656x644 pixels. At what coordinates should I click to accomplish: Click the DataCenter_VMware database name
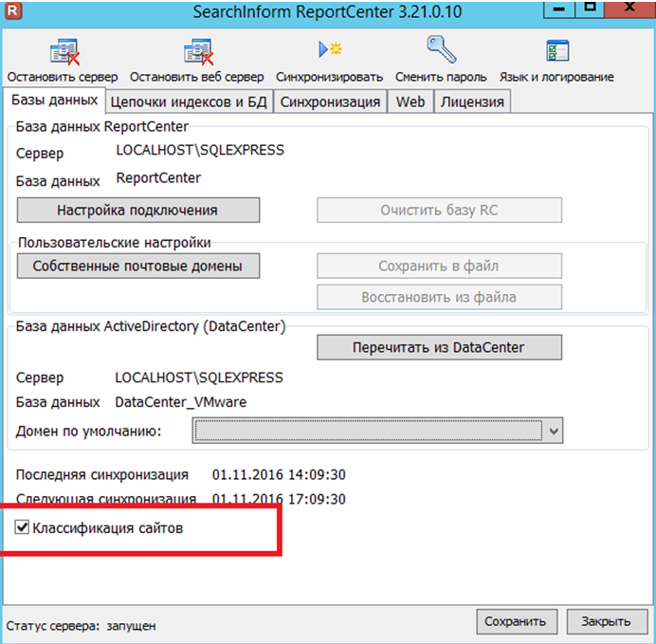pos(181,402)
